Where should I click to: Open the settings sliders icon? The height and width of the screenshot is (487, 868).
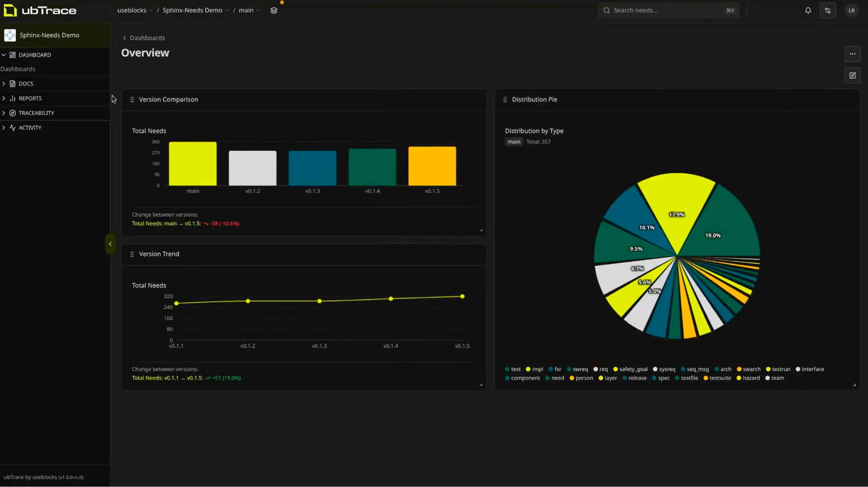(x=827, y=10)
